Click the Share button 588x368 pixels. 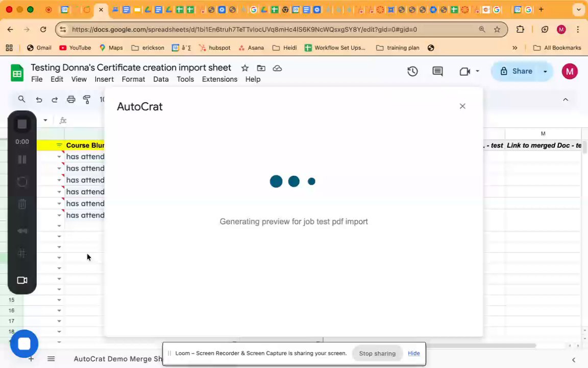pyautogui.click(x=516, y=71)
